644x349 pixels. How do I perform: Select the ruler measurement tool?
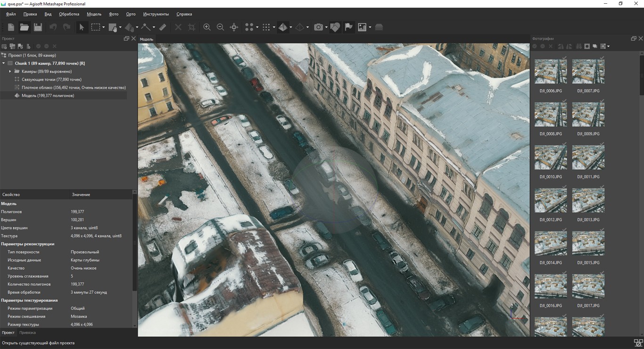162,27
